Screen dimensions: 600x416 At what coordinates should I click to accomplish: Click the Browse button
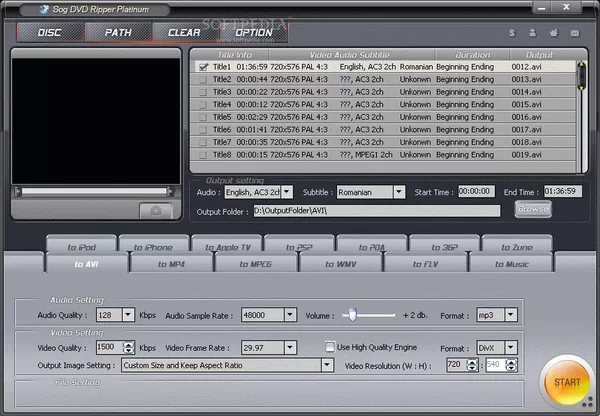click(533, 209)
